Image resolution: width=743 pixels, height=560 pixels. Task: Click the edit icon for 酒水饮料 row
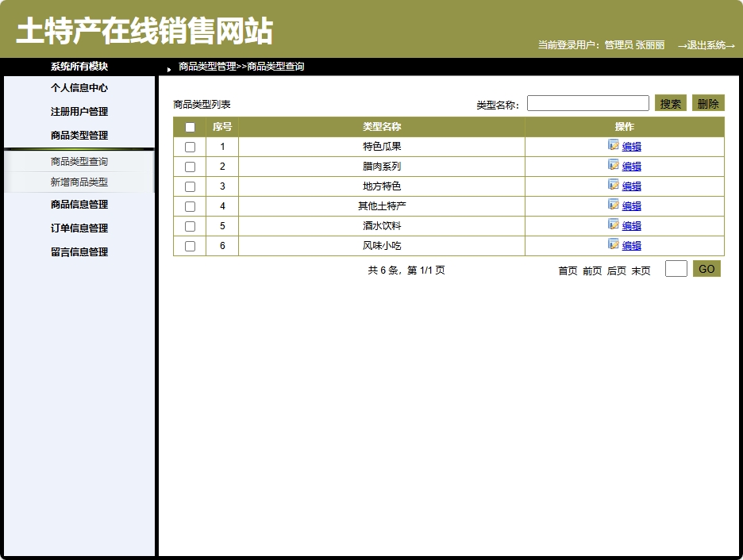click(x=613, y=225)
